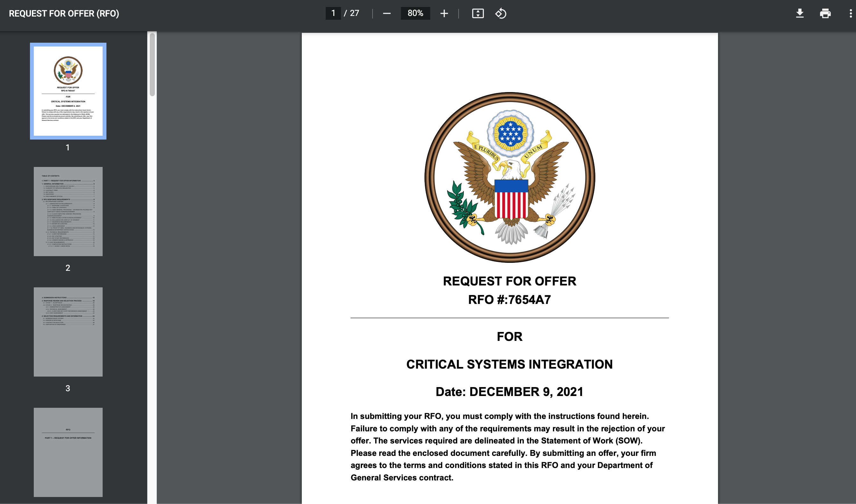Click the Date: DECEMBER 9, 2021 line

click(510, 392)
